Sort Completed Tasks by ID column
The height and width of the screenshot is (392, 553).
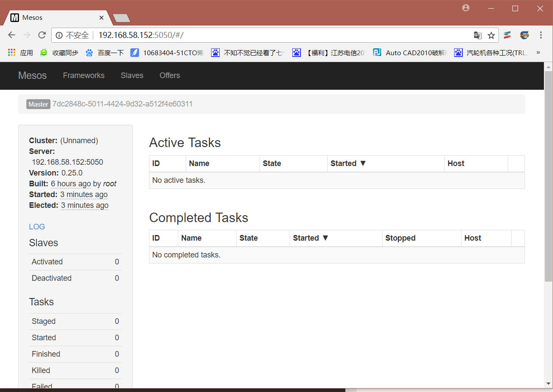[x=164, y=238]
